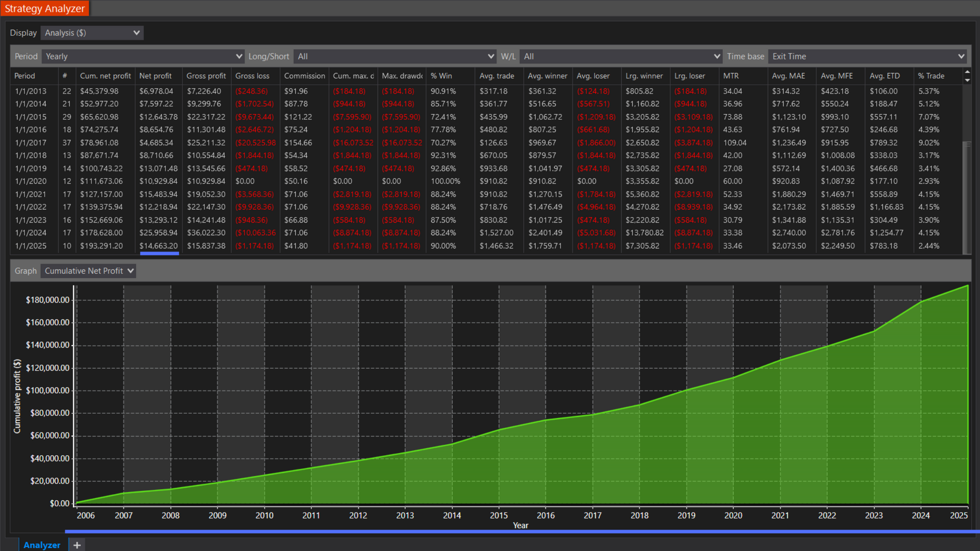Click the 1/1/2017 period row
This screenshot has height=551, width=980.
pos(31,143)
